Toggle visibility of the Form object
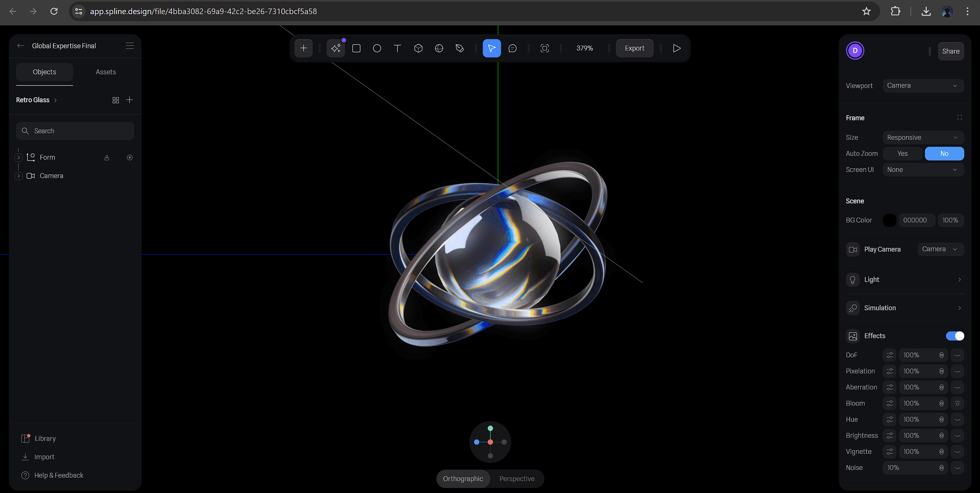Image resolution: width=980 pixels, height=493 pixels. [x=130, y=157]
